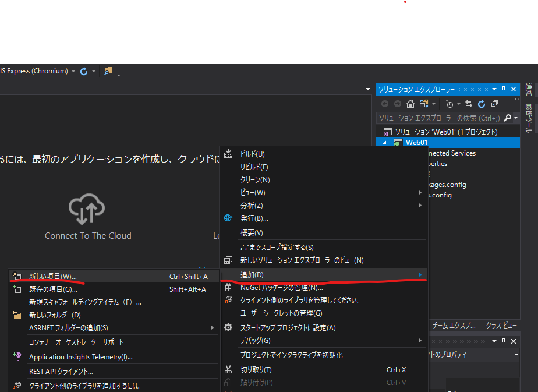This screenshot has width=538, height=392.
Task: Choose クライアント側のライブラリを追加するには
Action: [x=114, y=386]
